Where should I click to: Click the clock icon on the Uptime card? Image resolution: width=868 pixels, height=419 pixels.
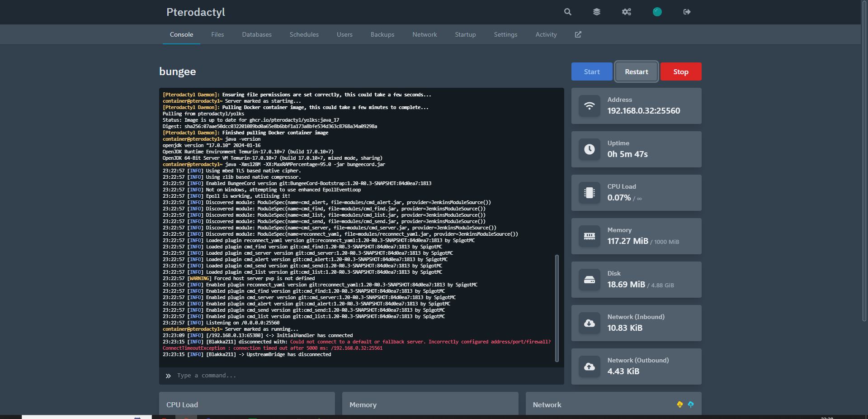tap(589, 149)
